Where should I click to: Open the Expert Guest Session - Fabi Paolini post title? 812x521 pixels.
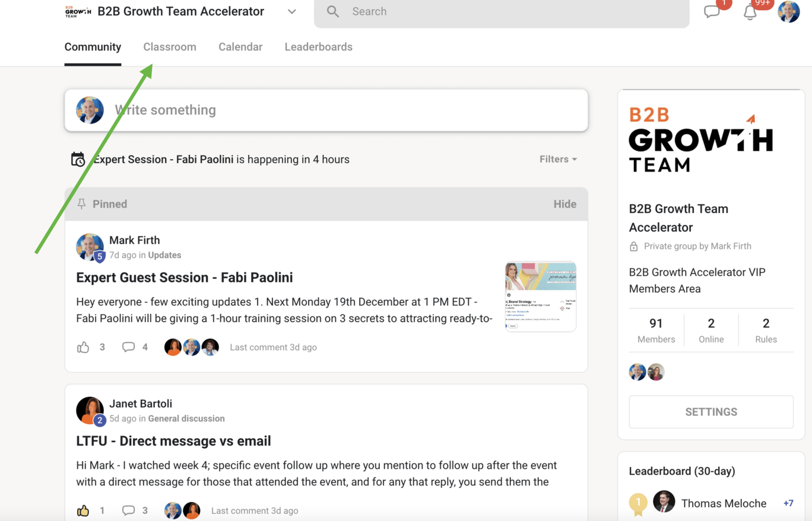point(184,278)
